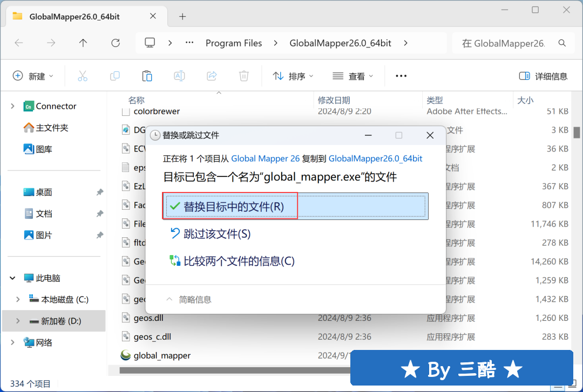The height and width of the screenshot is (392, 583).
Task: Expand chevron after GlobalMapper26.0_64bit breadcrumb
Action: (x=405, y=43)
